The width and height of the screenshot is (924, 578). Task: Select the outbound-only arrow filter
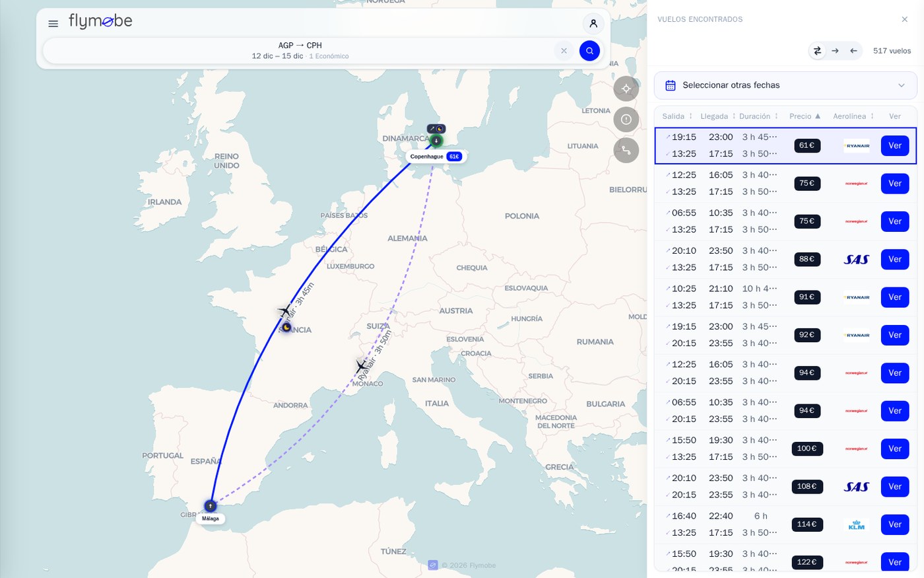(836, 51)
